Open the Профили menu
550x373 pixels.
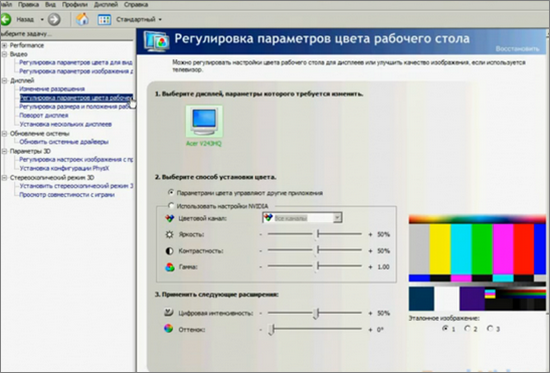click(x=75, y=5)
